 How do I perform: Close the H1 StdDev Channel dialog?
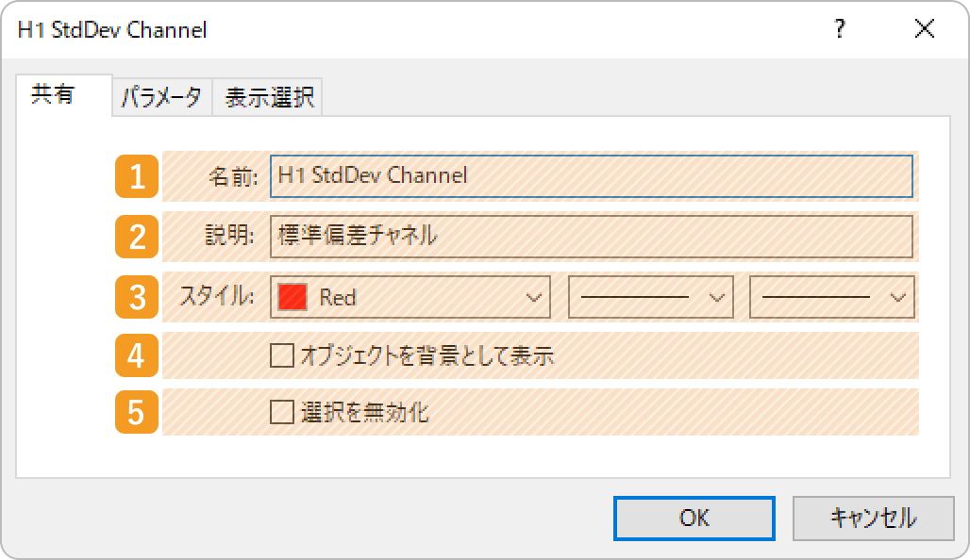(x=925, y=28)
